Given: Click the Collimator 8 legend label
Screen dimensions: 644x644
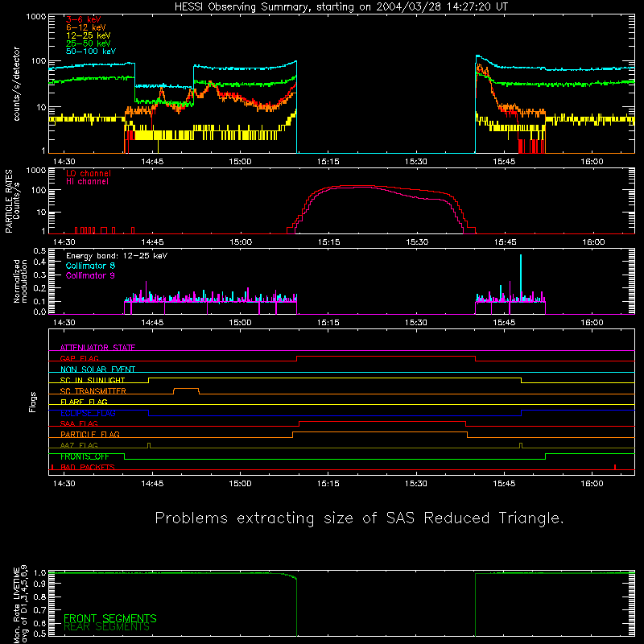Looking at the screenshot, I should 90,266.
